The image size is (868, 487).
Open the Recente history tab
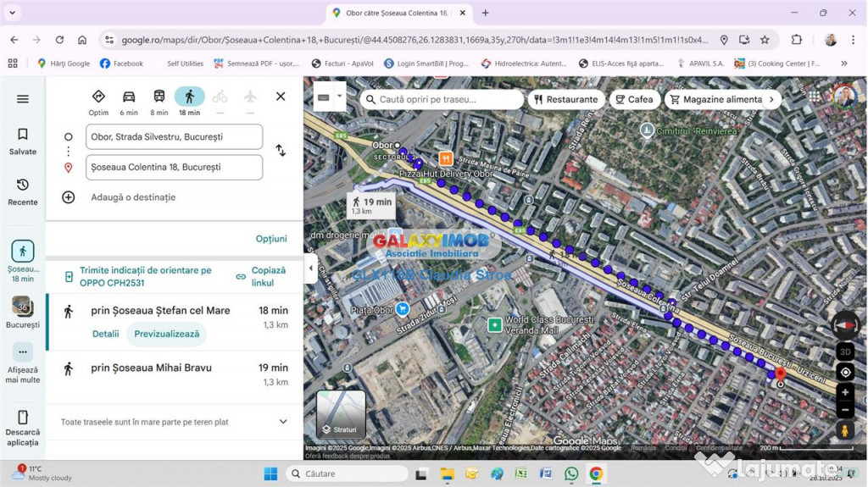23,191
